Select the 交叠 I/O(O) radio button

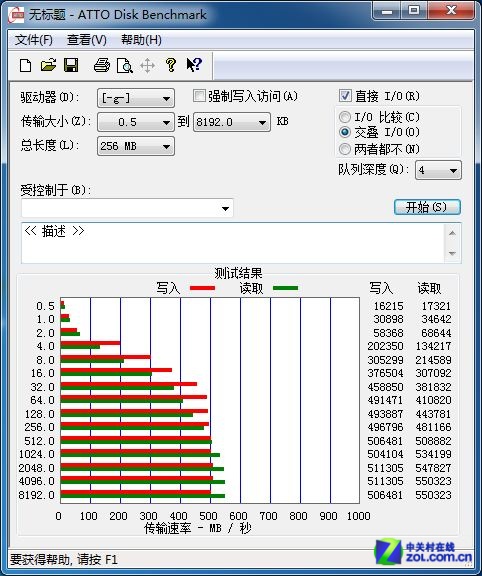coord(345,132)
